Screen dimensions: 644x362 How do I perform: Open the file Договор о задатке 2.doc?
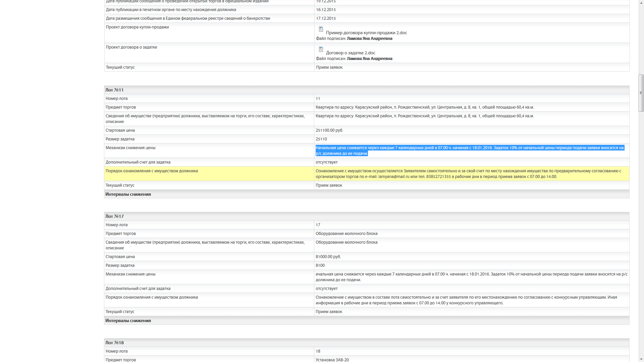click(351, 53)
